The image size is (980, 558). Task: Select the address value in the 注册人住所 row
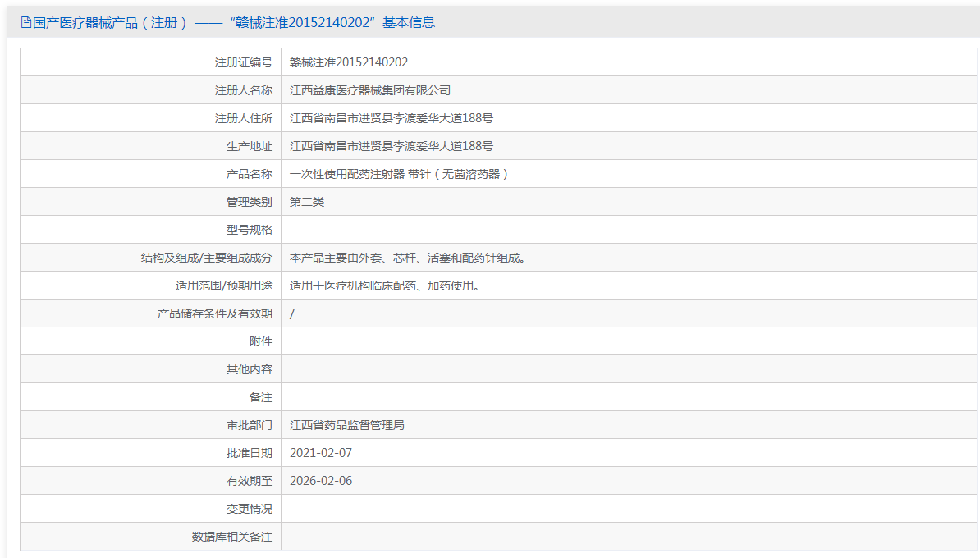[392, 118]
